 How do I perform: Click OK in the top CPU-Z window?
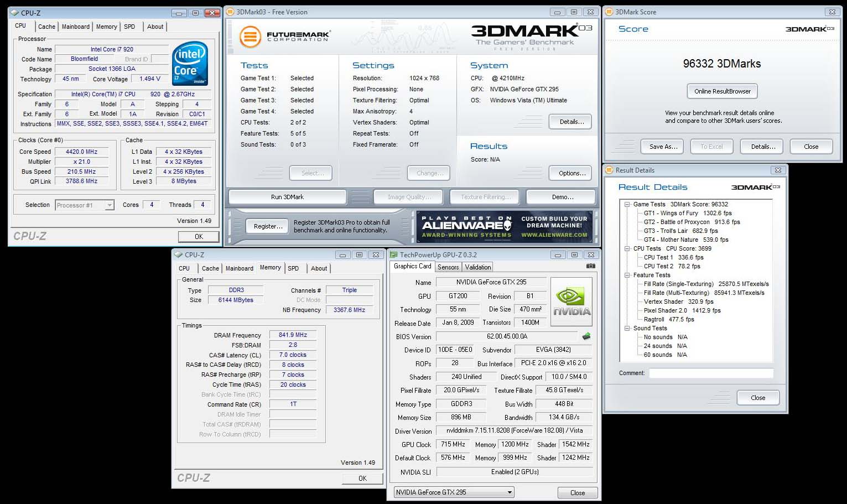point(199,236)
